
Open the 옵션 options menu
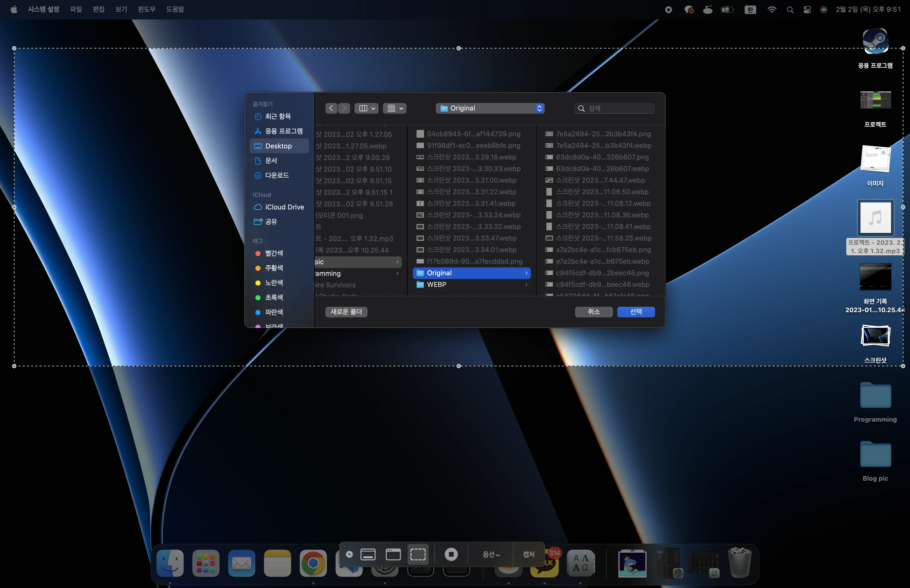click(491, 554)
